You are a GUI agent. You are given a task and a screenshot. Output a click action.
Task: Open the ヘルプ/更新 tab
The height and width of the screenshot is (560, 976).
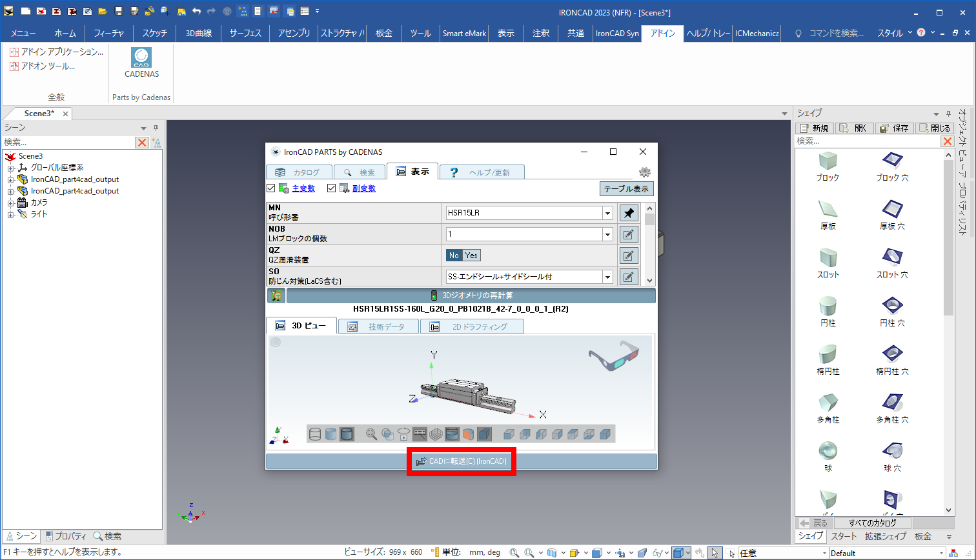482,172
